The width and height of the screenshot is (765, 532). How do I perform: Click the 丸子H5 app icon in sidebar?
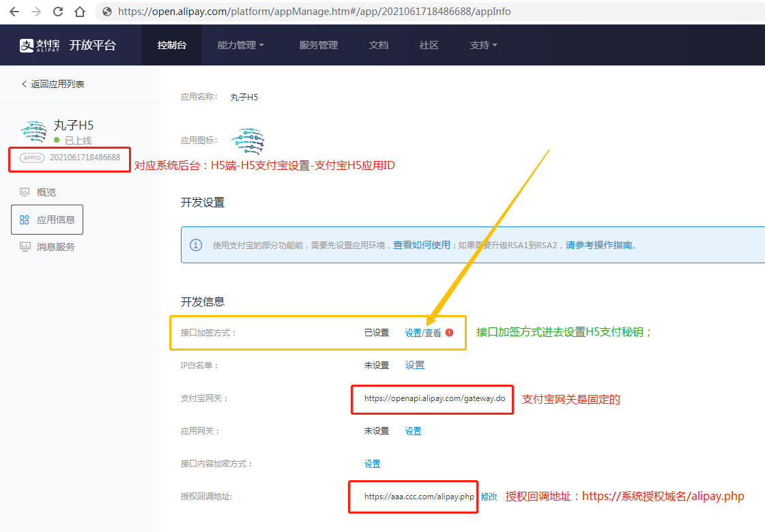click(x=33, y=132)
